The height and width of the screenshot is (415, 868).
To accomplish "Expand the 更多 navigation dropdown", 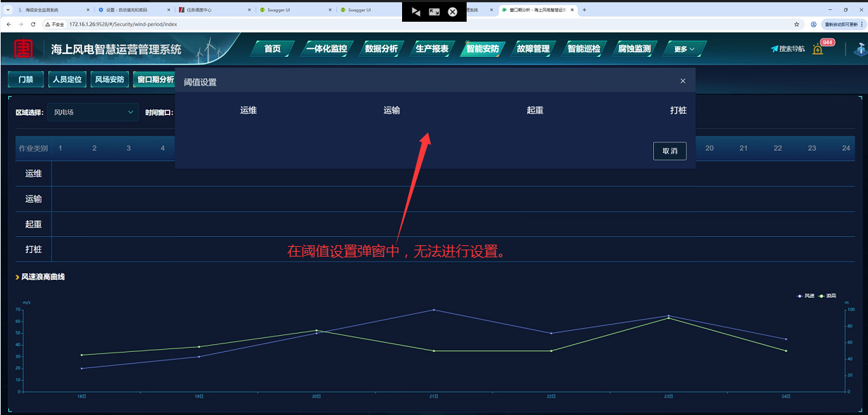I will pos(684,49).
